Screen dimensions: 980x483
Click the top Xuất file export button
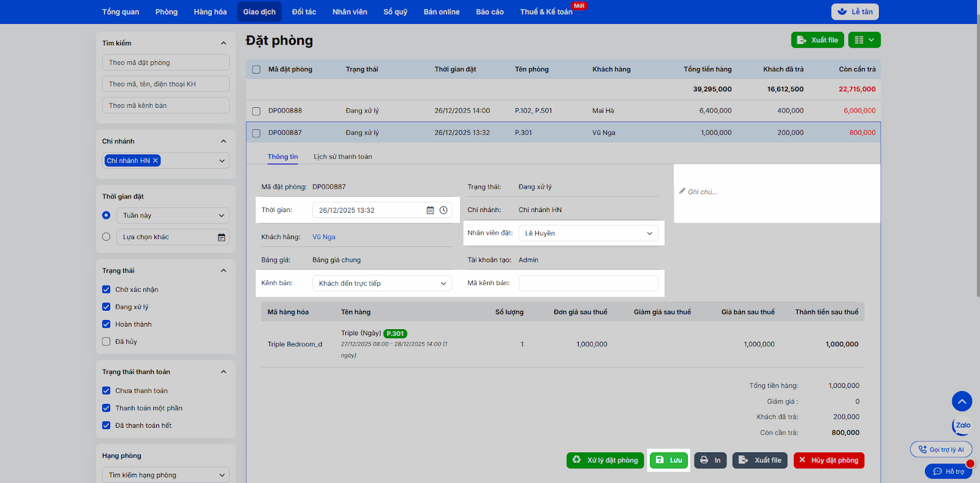(818, 40)
